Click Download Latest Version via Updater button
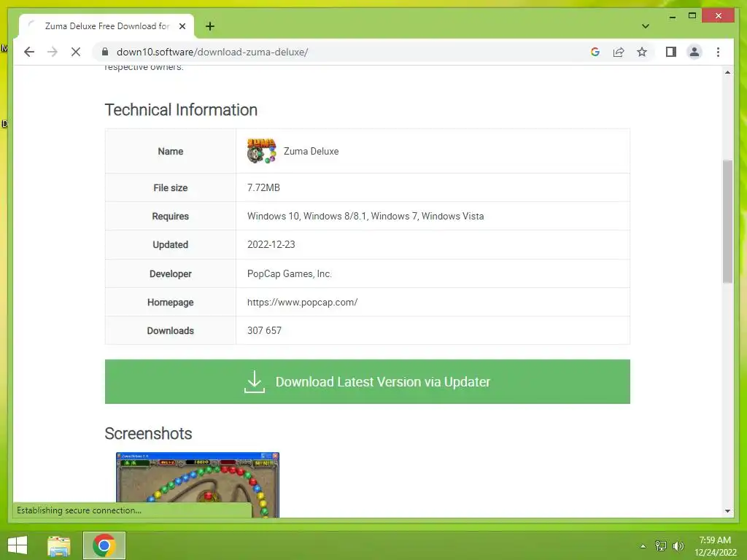The image size is (747, 560). (368, 381)
